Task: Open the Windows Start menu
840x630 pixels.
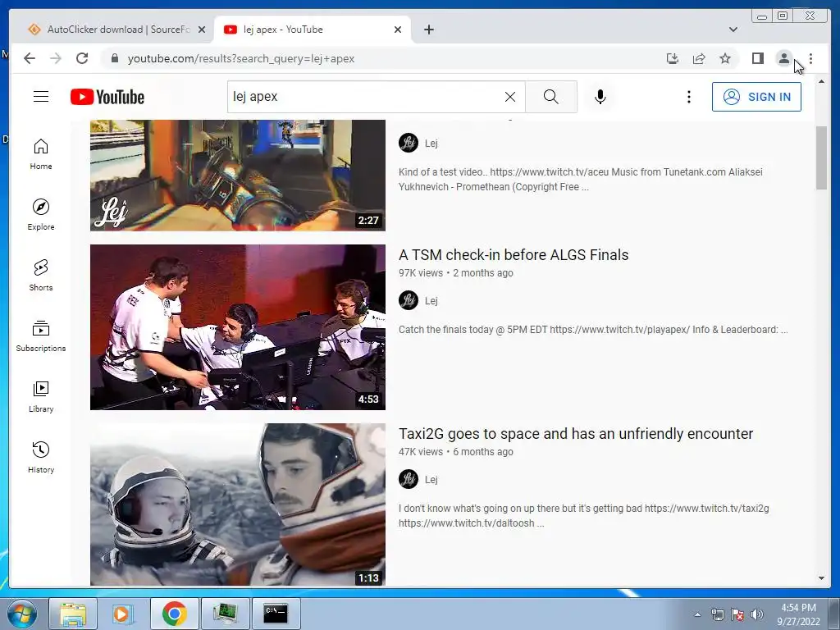Action: coord(22,614)
